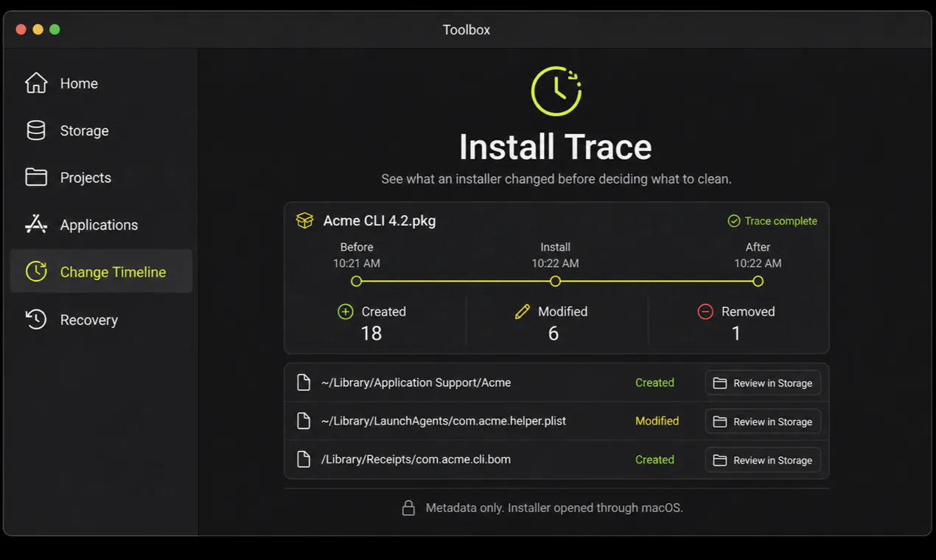936x560 pixels.
Task: Click Created status on com.acme.cli.bom row
Action: coord(654,459)
